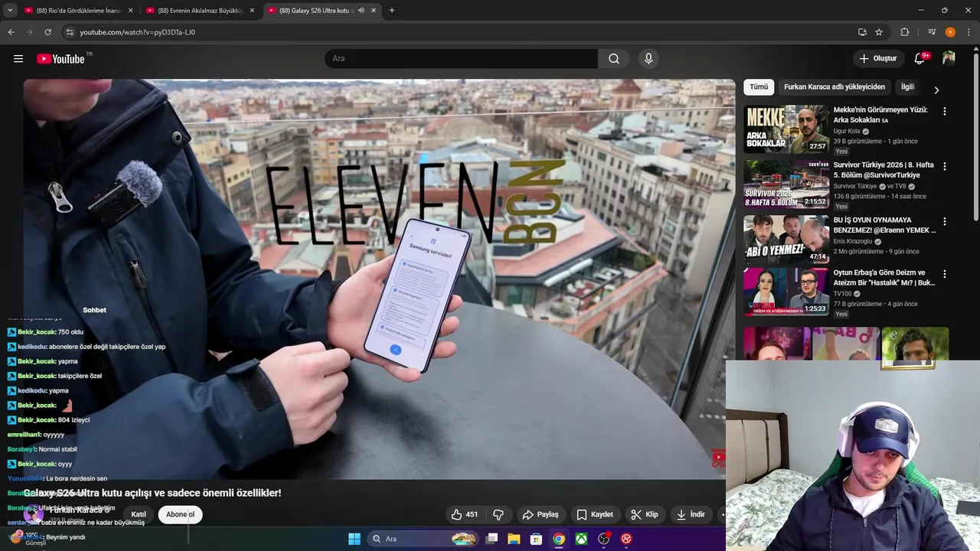Screen dimensions: 980x551
Task: Go back with the browser arrow
Action: 11,32
